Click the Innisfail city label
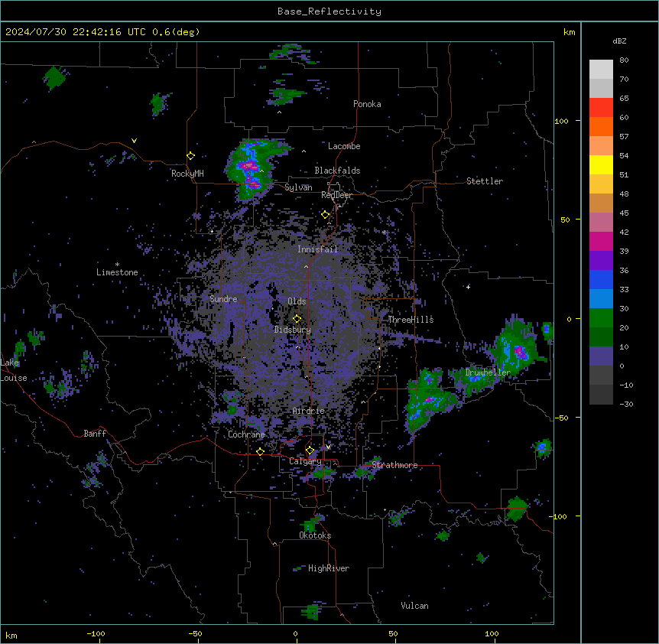 point(317,249)
